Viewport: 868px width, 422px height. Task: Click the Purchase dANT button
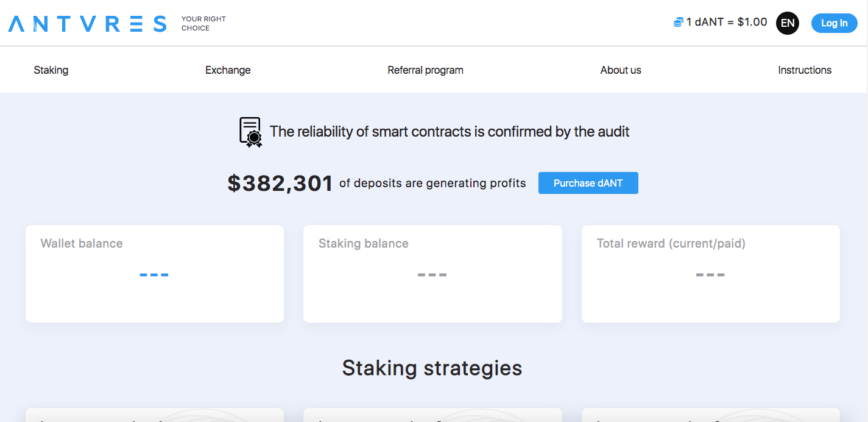[588, 183]
